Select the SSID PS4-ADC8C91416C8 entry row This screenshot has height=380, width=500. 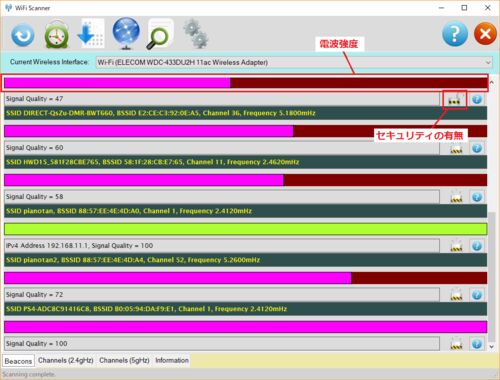point(246,309)
